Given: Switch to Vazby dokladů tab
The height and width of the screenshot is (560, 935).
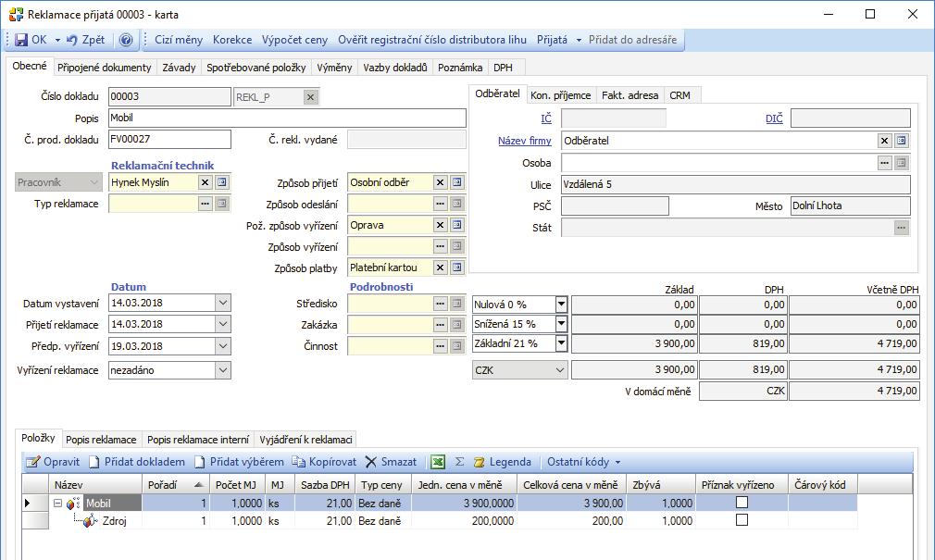Looking at the screenshot, I should [395, 68].
